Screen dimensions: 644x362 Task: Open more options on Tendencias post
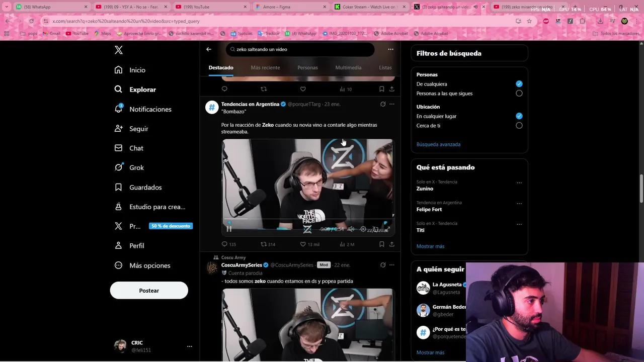392,104
